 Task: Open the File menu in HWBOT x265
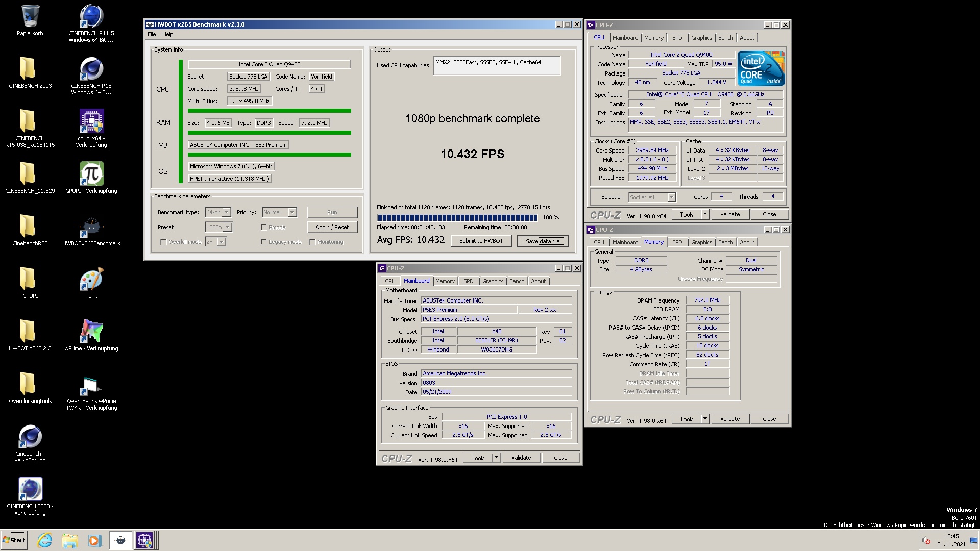[x=152, y=34]
